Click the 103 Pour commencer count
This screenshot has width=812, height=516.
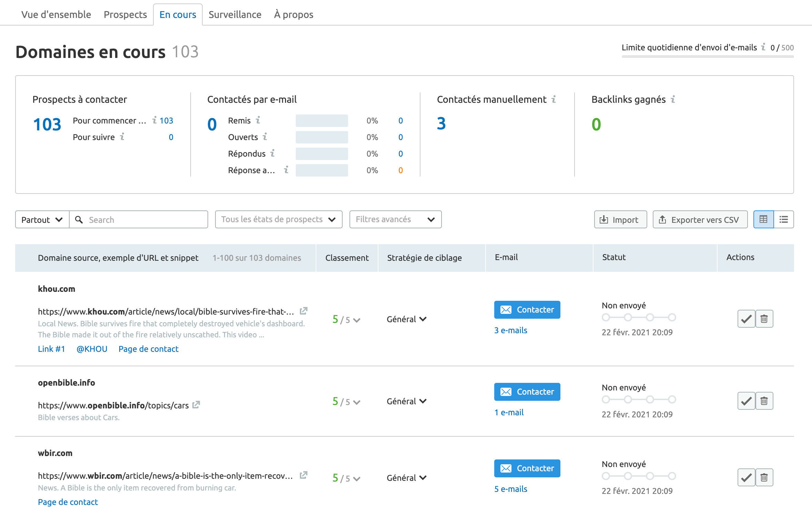pyautogui.click(x=166, y=121)
